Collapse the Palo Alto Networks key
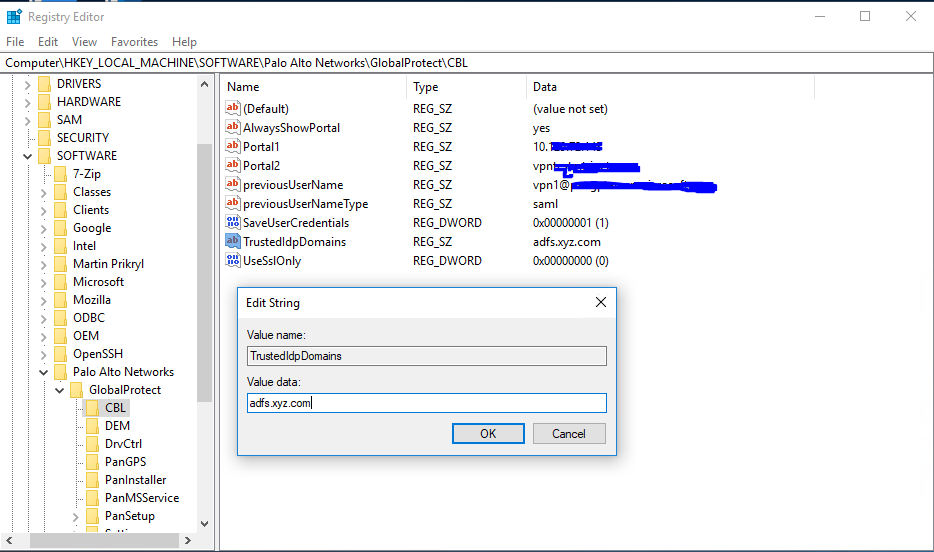This screenshot has height=552, width=934. tap(43, 372)
